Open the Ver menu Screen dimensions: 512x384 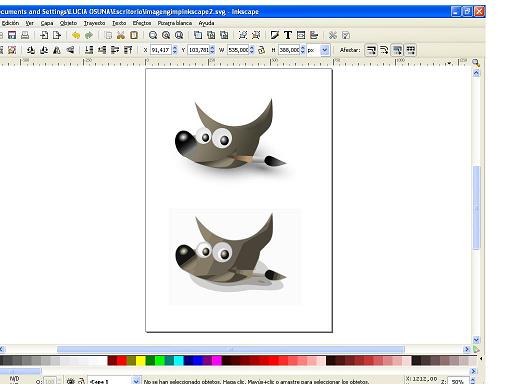pyautogui.click(x=29, y=23)
